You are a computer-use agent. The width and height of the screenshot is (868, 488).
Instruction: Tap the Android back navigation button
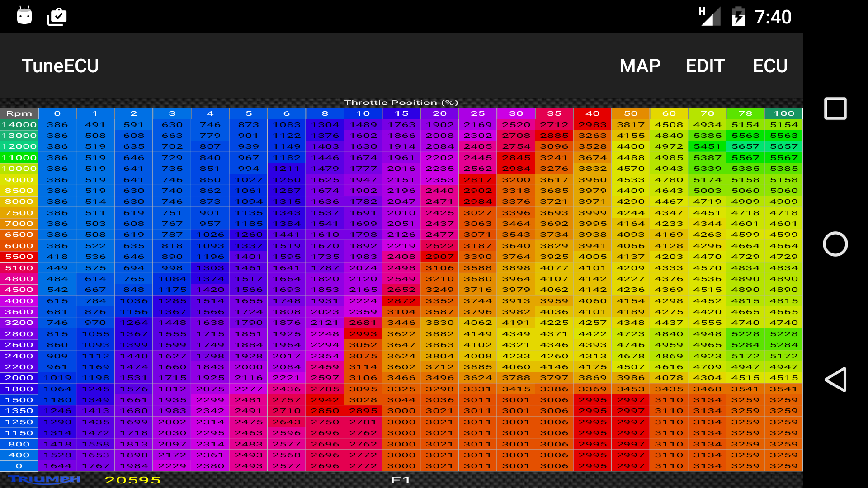(835, 379)
